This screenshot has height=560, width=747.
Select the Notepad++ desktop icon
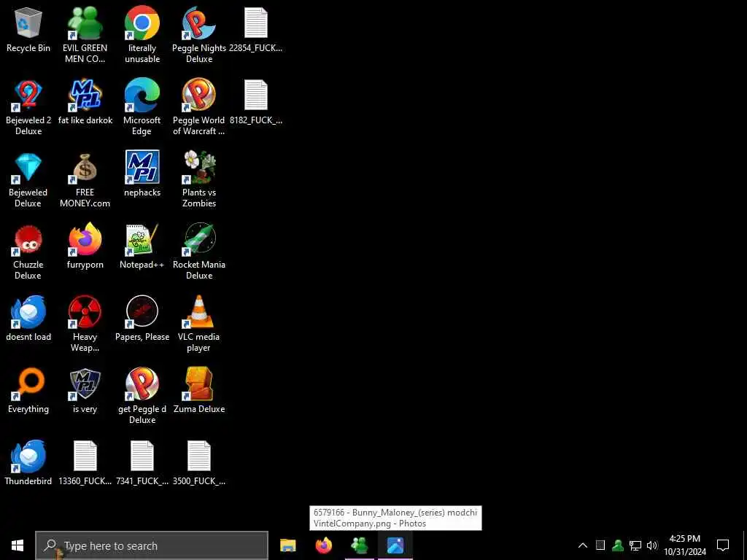[x=142, y=246]
